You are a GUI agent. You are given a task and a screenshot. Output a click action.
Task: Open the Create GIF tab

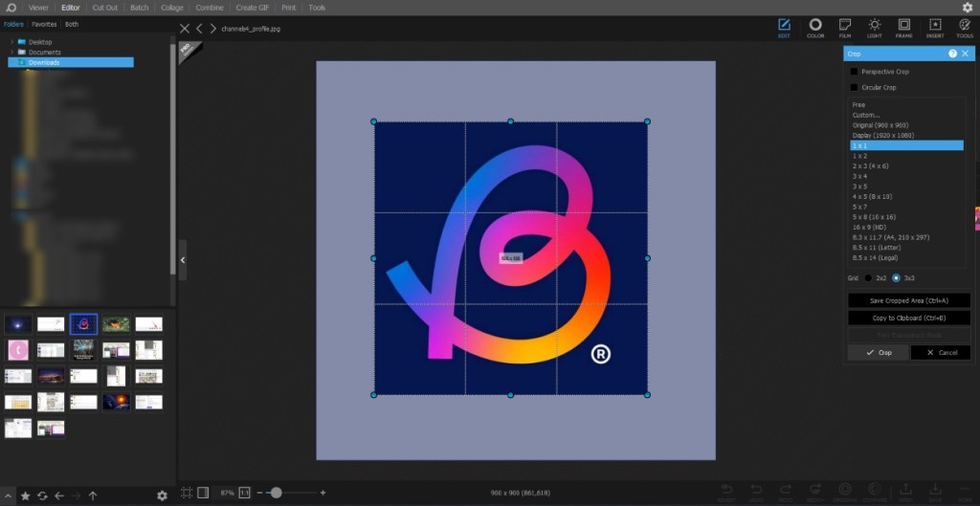(252, 8)
